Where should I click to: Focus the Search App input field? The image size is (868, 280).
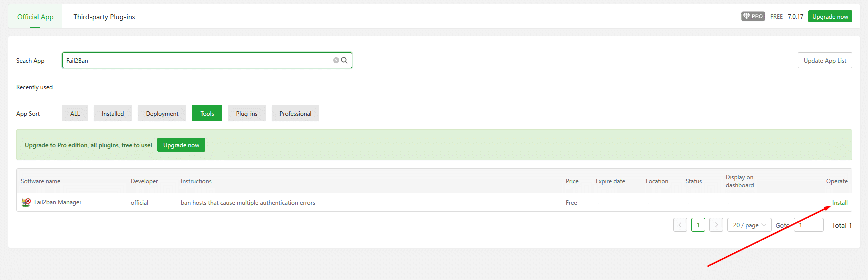pos(207,60)
